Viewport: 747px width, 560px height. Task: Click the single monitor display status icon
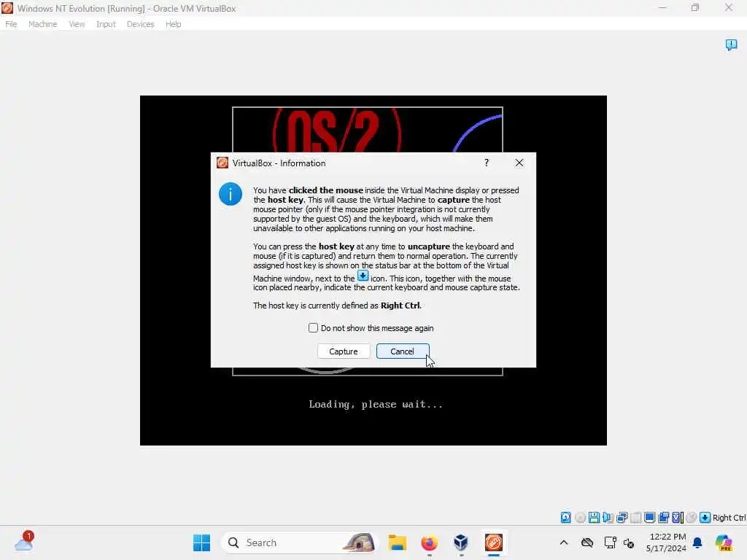649,518
